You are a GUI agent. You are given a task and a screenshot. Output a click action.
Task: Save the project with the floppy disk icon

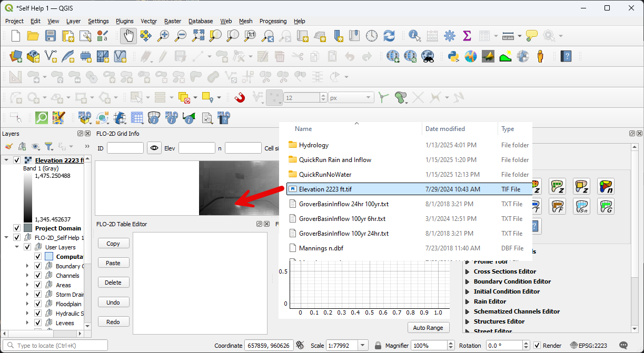[51, 36]
